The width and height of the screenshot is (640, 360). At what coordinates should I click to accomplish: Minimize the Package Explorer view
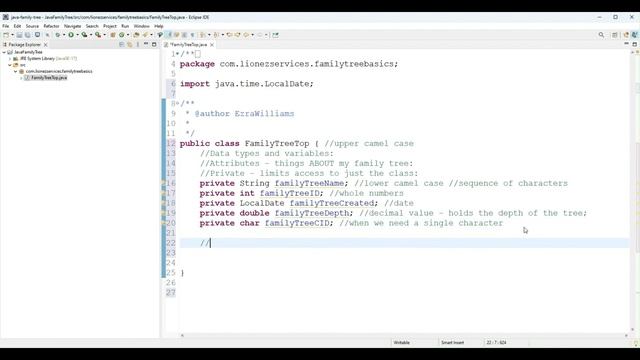click(146, 44)
